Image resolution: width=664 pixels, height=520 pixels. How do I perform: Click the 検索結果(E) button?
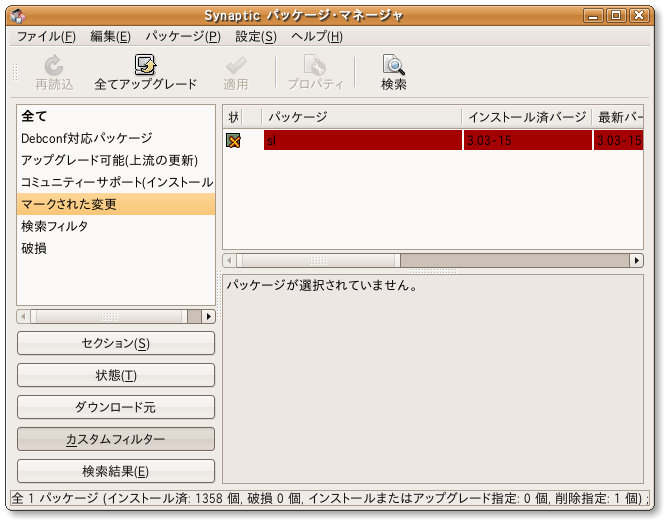pos(116,471)
